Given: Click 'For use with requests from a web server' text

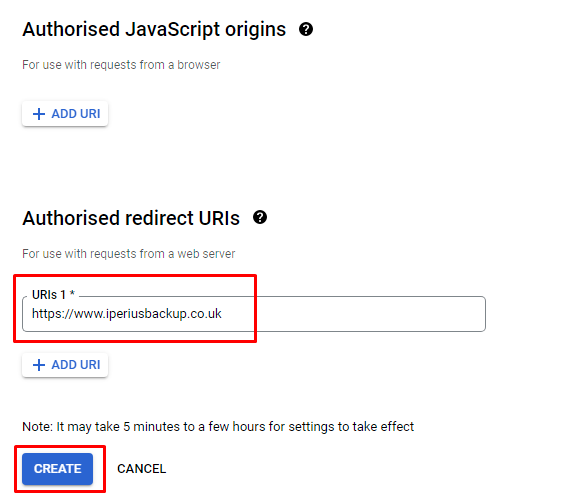Looking at the screenshot, I should tap(128, 254).
